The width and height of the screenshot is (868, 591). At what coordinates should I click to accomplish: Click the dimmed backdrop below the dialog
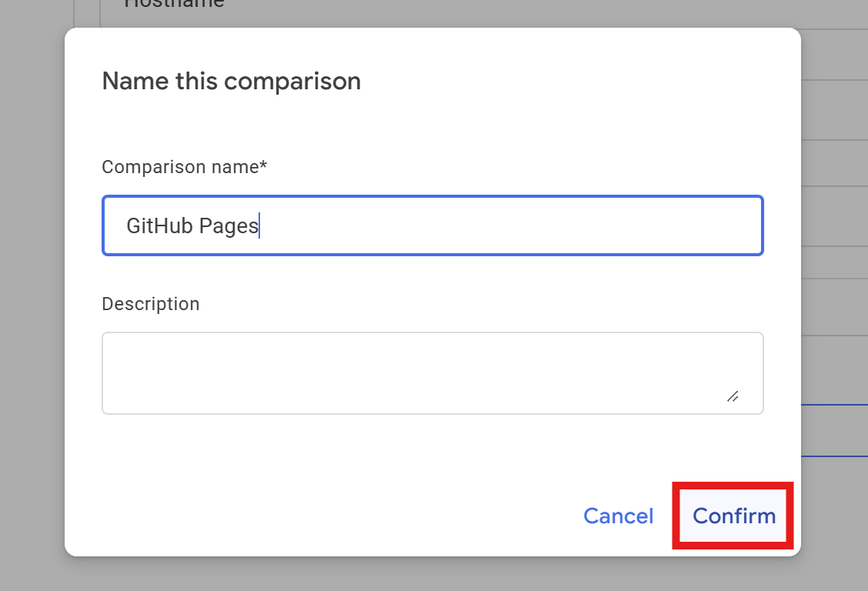(431, 574)
